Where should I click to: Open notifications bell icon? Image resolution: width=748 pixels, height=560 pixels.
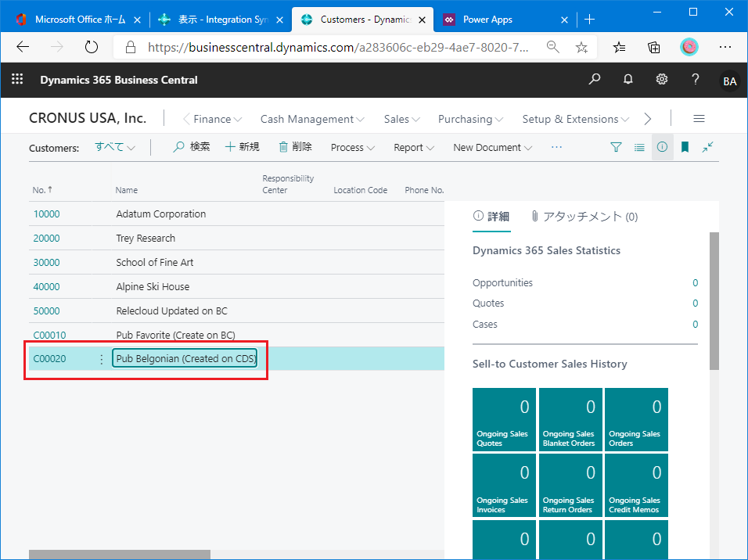point(628,79)
